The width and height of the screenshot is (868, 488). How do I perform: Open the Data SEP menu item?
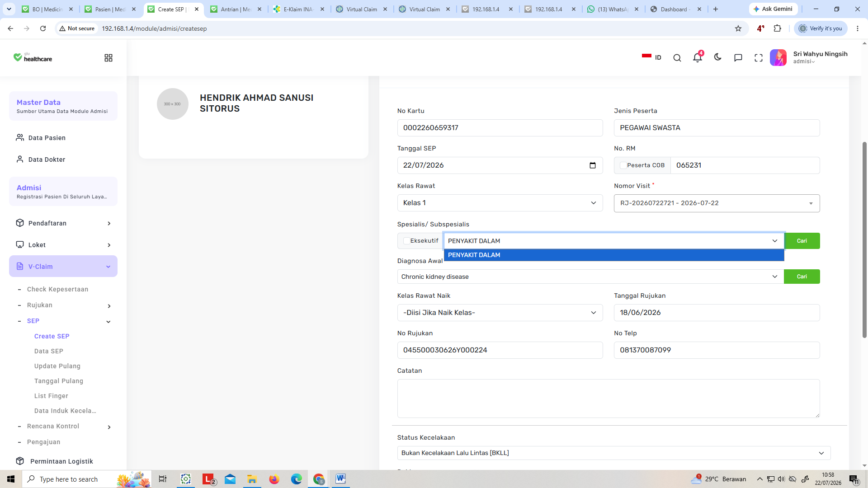pyautogui.click(x=49, y=351)
